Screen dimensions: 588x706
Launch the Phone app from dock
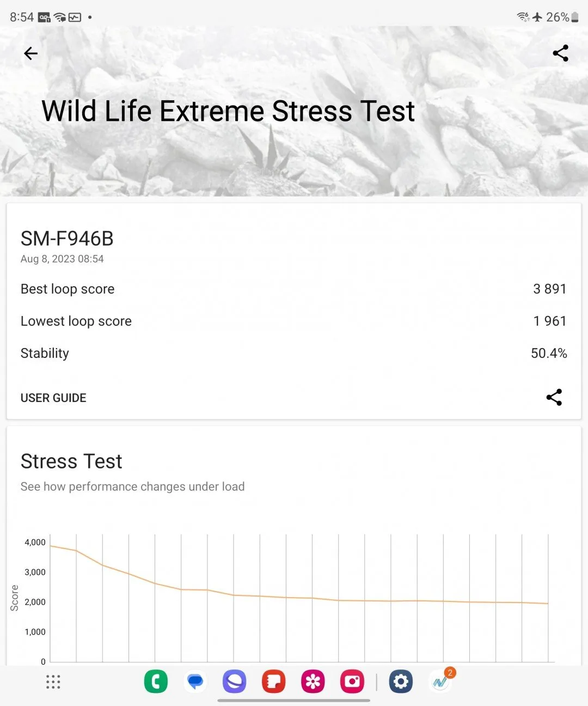click(156, 682)
